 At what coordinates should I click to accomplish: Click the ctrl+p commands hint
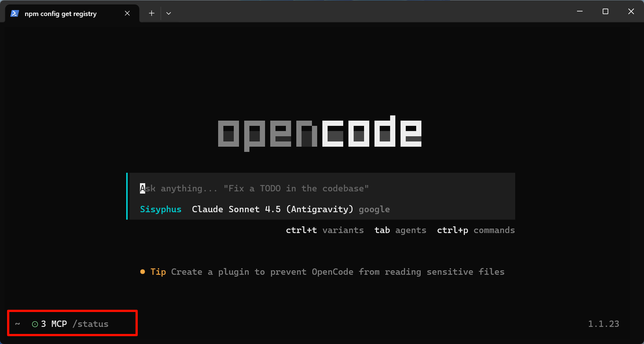(476, 230)
